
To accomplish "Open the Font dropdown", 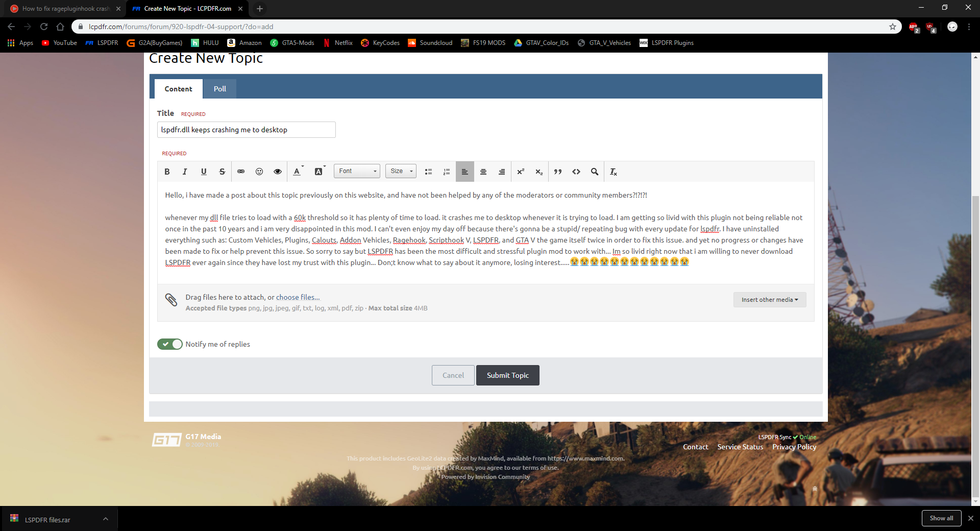I will [x=357, y=171].
